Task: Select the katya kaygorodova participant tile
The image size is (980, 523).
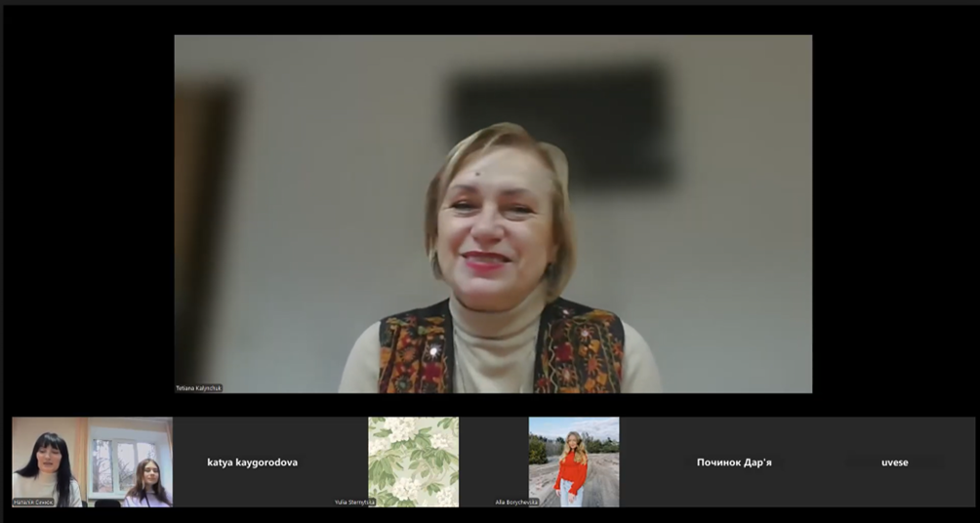Action: pos(252,463)
